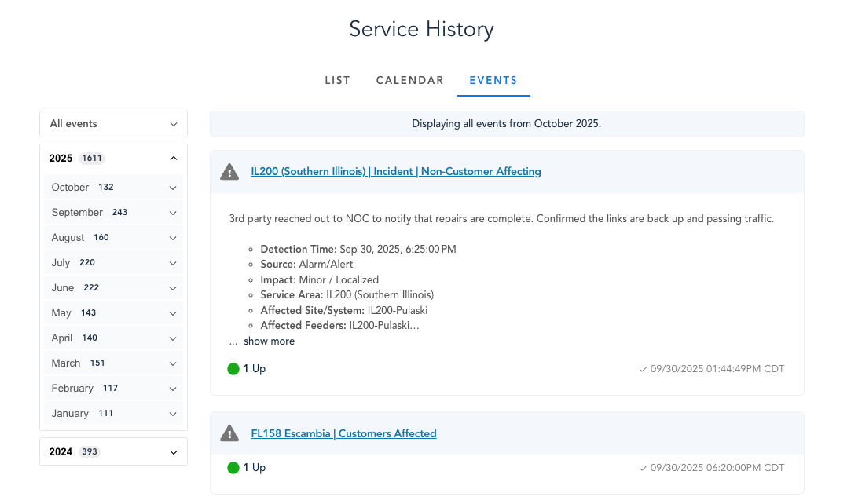This screenshot has height=504, width=851.
Task: Collapse the 2025 year section
Action: point(174,159)
